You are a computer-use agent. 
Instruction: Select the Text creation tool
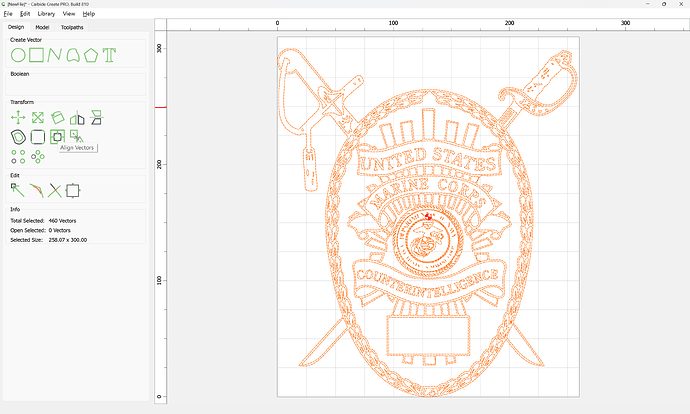[x=110, y=55]
